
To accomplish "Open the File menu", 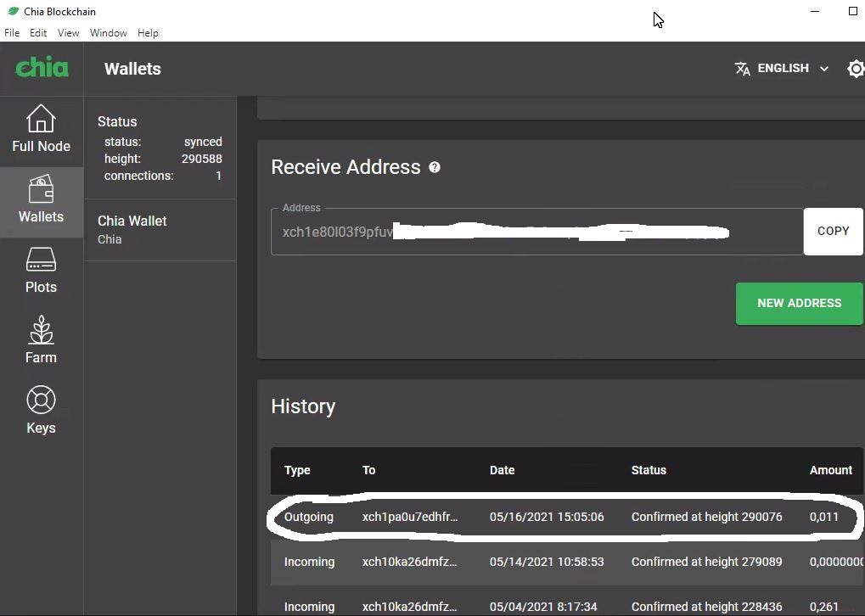I will click(12, 32).
